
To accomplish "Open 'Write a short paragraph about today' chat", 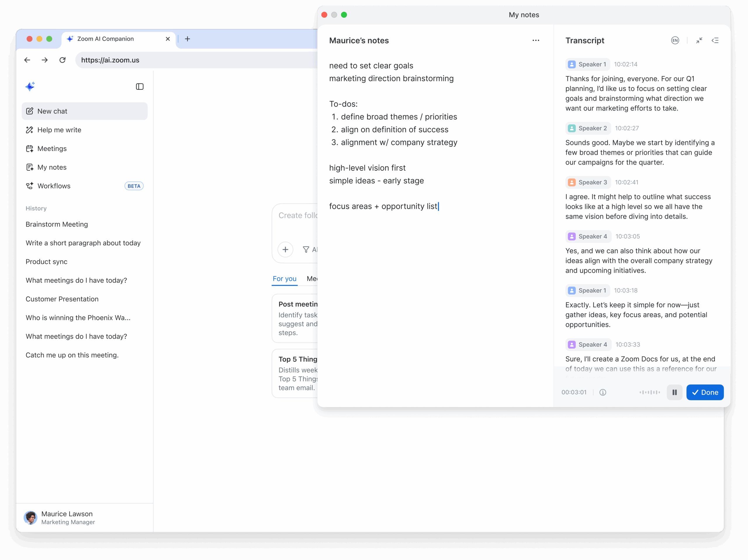I will pos(83,243).
